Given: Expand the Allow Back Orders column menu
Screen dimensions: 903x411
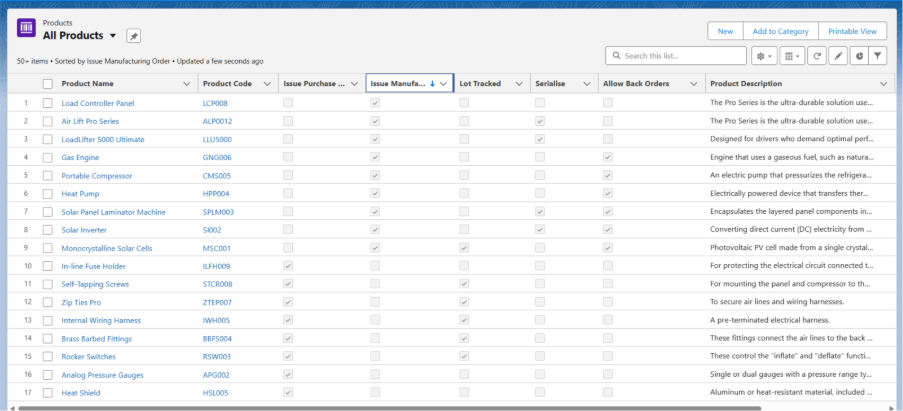Looking at the screenshot, I should (x=692, y=84).
